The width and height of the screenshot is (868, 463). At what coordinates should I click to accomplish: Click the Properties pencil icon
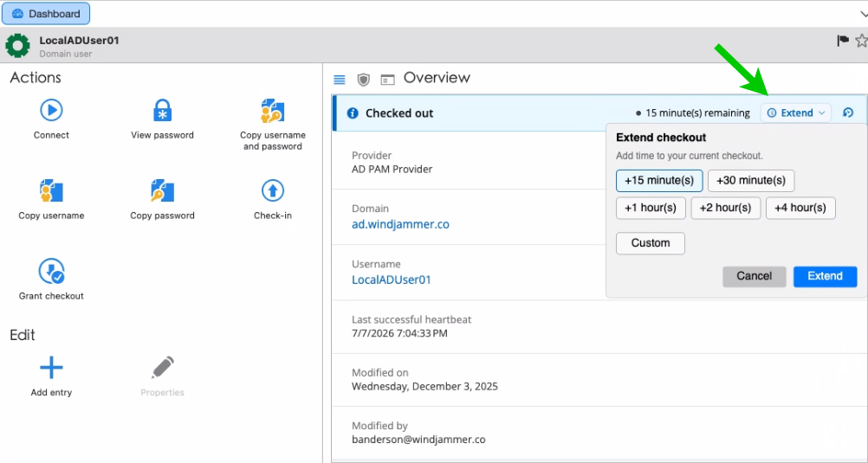pos(162,367)
